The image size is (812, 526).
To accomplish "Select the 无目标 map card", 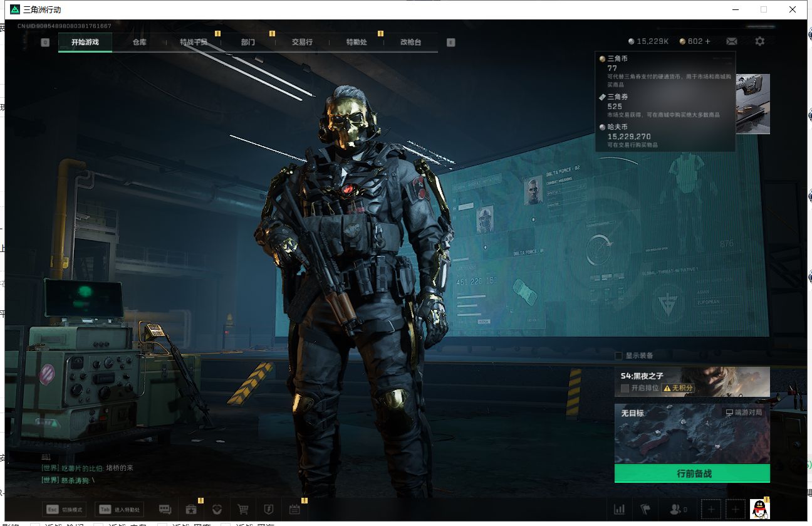I will [692, 433].
